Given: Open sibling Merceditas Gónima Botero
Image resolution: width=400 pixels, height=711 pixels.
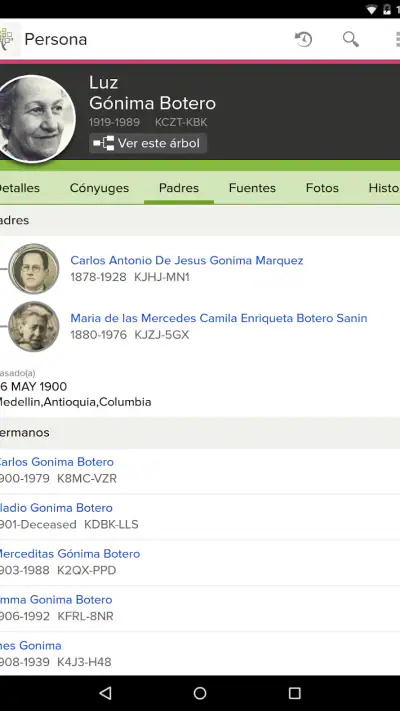Looking at the screenshot, I should [x=69, y=553].
